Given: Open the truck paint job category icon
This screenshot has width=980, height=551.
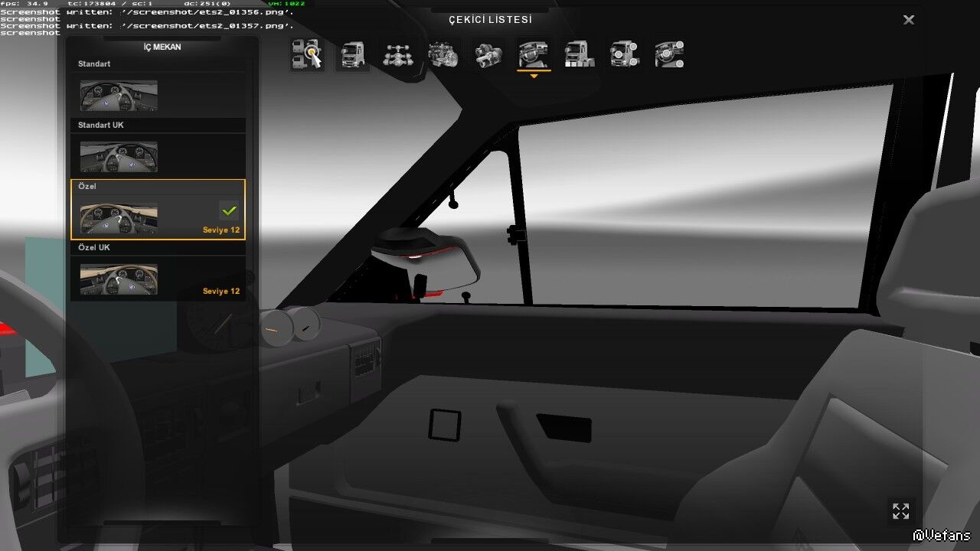Looking at the screenshot, I should pyautogui.click(x=580, y=54).
